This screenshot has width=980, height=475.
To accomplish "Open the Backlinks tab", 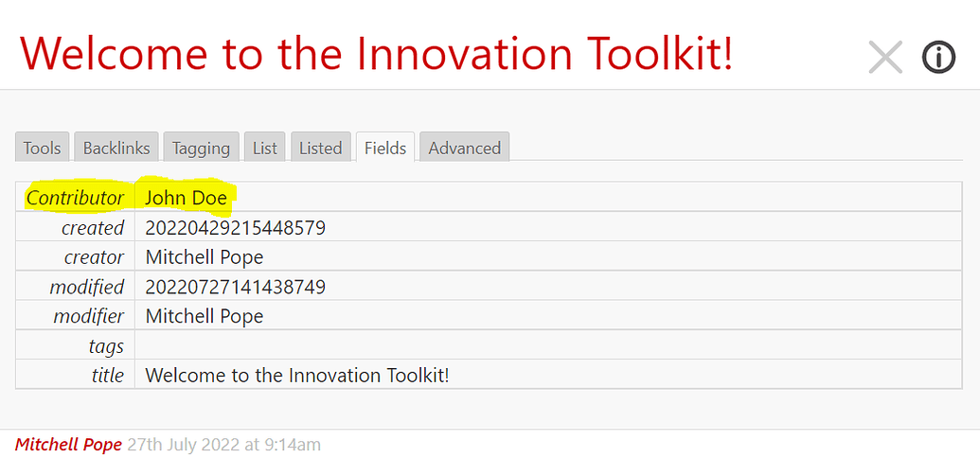I will click(116, 148).
